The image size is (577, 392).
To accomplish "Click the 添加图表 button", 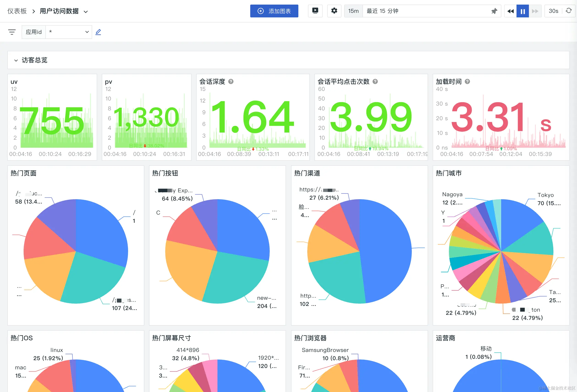I will [x=274, y=11].
